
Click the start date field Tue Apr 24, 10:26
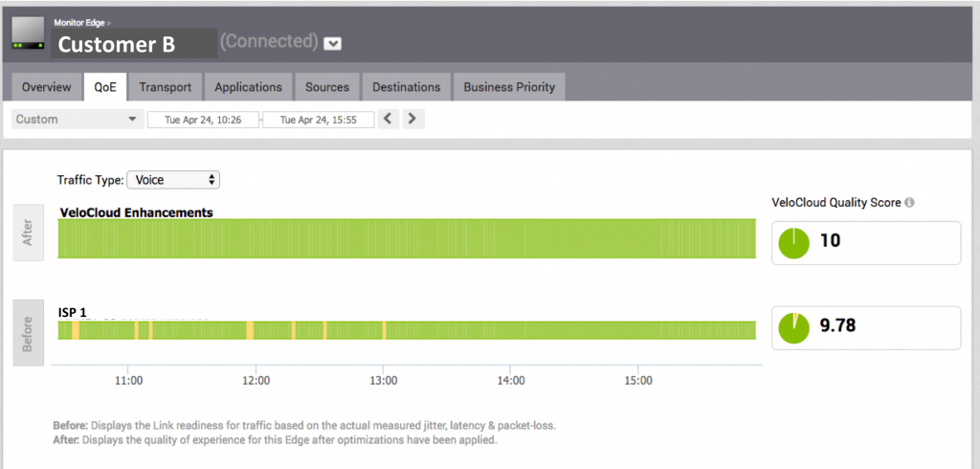[x=203, y=120]
